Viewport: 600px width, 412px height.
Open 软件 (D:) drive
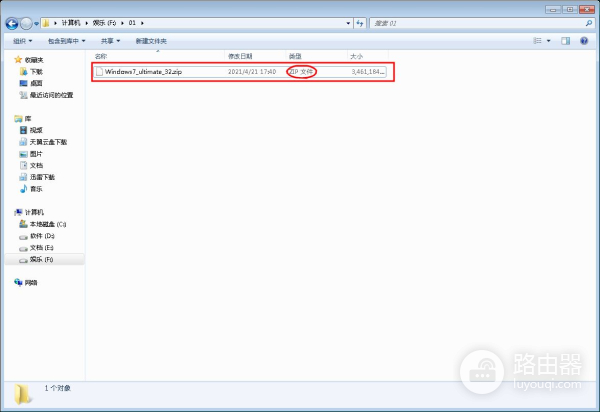click(37, 236)
